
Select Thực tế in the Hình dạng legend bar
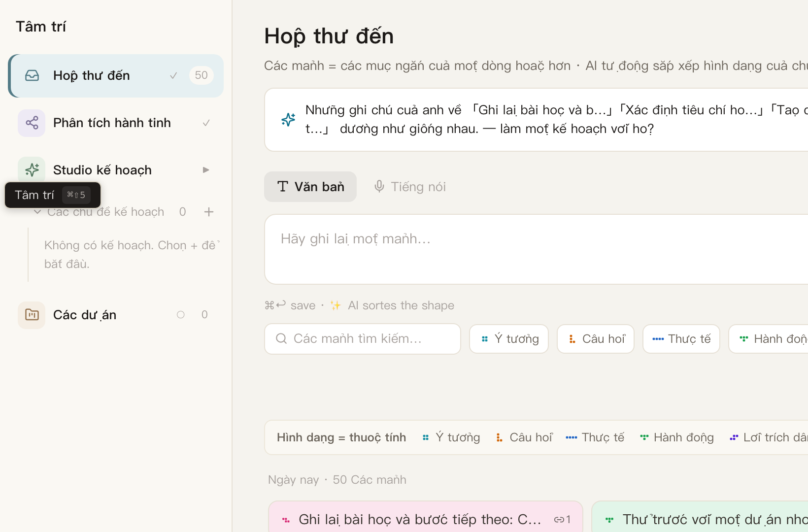coord(595,437)
